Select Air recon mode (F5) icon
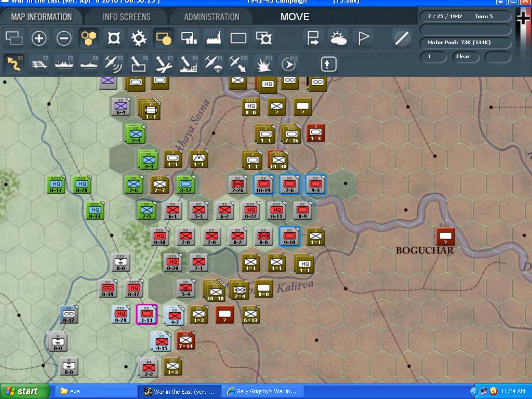 114,63
